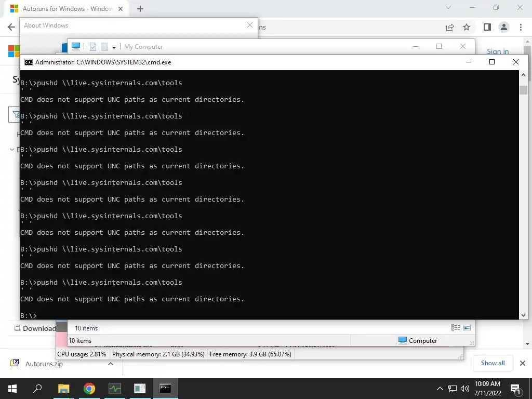Click the Computer status bar entry

tap(418, 340)
